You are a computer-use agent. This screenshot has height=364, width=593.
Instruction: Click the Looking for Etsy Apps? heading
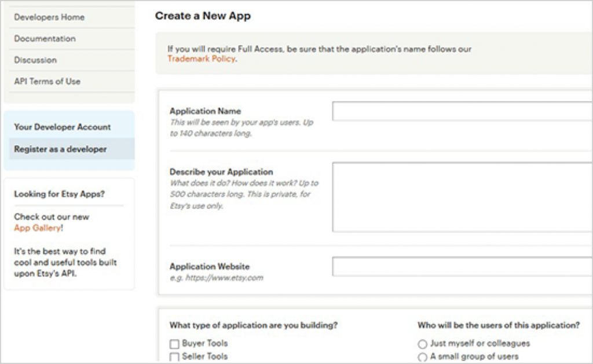[x=60, y=194]
